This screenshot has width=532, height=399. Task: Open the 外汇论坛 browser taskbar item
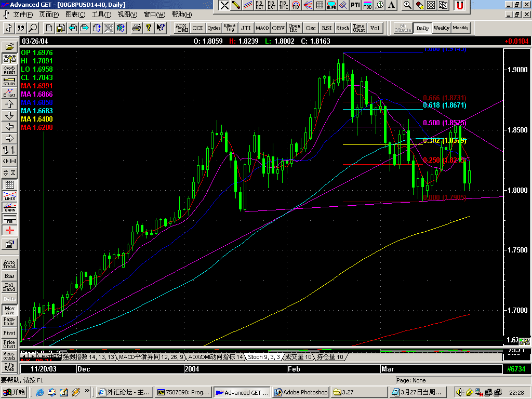click(125, 392)
